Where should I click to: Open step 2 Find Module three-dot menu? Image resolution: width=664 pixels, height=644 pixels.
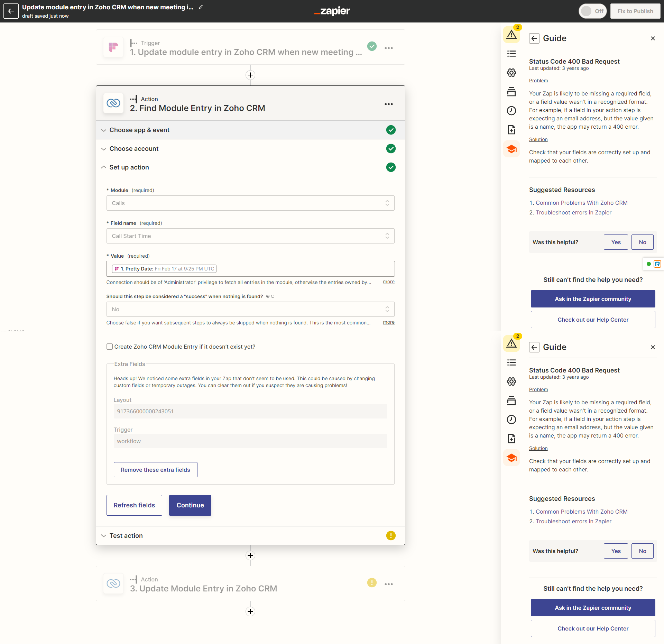point(389,104)
